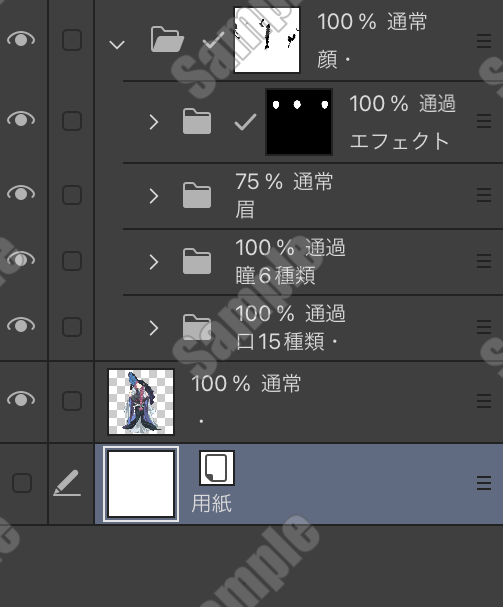
Task: Click the grip handle of 用紙 layer
Action: pyautogui.click(x=484, y=483)
